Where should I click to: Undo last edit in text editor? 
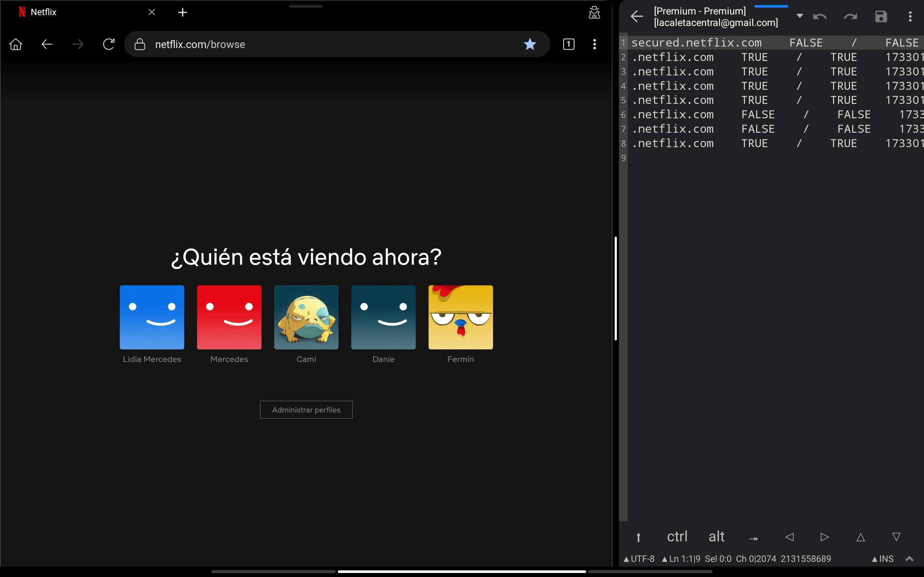pyautogui.click(x=820, y=17)
